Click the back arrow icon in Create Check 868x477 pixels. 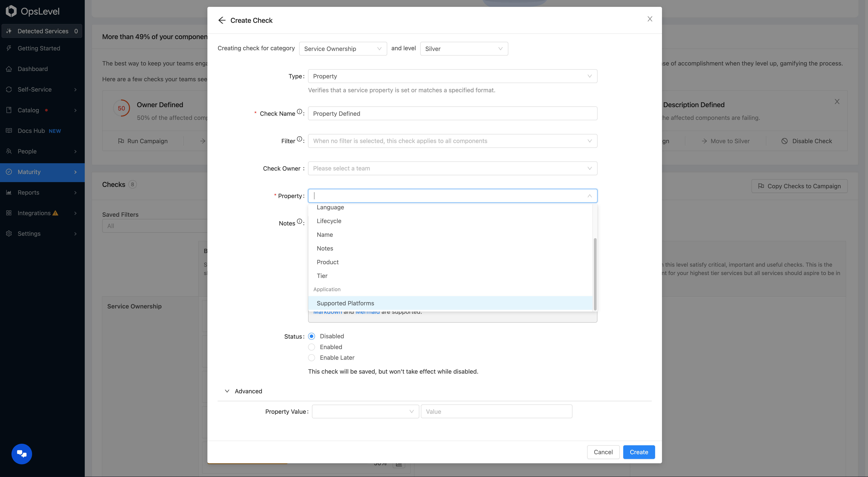[222, 20]
